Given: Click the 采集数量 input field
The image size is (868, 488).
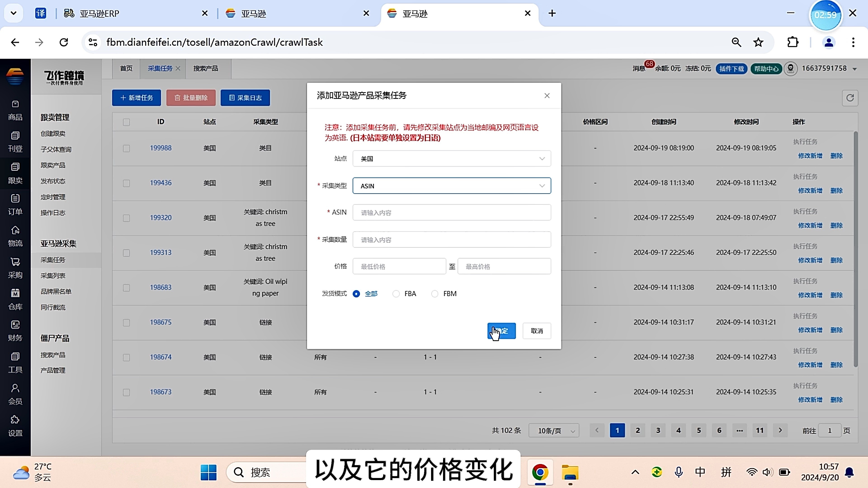Looking at the screenshot, I should [x=452, y=239].
